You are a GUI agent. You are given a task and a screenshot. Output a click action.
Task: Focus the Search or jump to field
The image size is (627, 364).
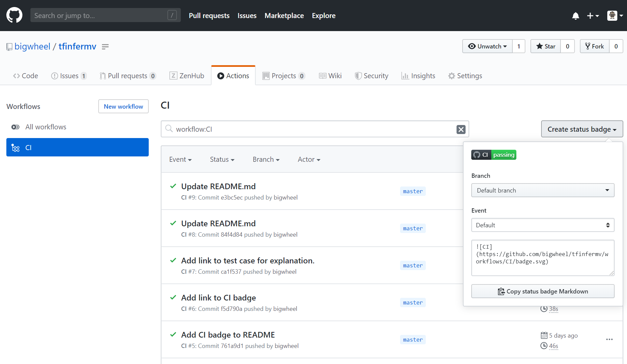pos(106,15)
